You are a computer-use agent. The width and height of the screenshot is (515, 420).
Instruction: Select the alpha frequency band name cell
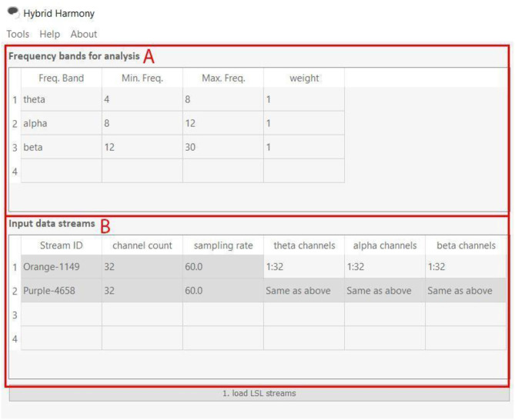pyautogui.click(x=62, y=123)
